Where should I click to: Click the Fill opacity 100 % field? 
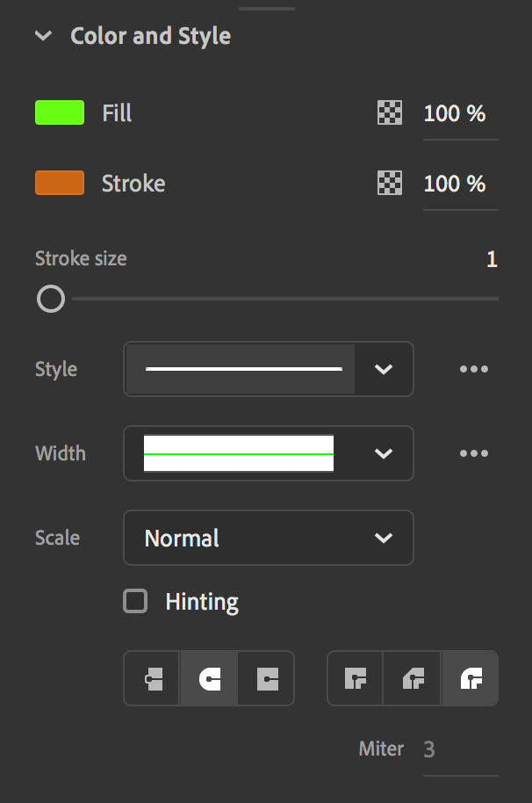[x=455, y=113]
